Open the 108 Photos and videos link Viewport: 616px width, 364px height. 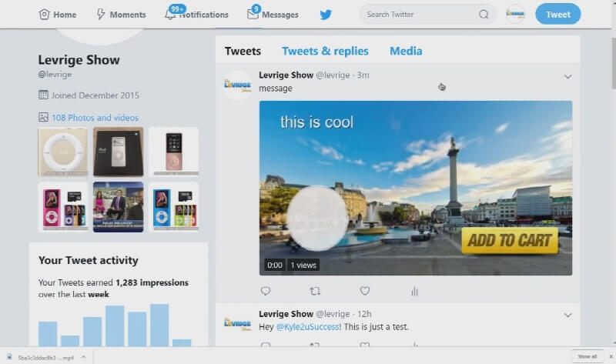click(x=95, y=118)
